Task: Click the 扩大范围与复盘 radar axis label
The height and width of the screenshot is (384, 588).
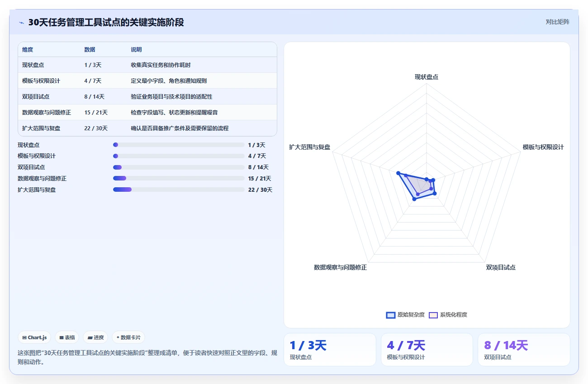Action: [x=310, y=147]
